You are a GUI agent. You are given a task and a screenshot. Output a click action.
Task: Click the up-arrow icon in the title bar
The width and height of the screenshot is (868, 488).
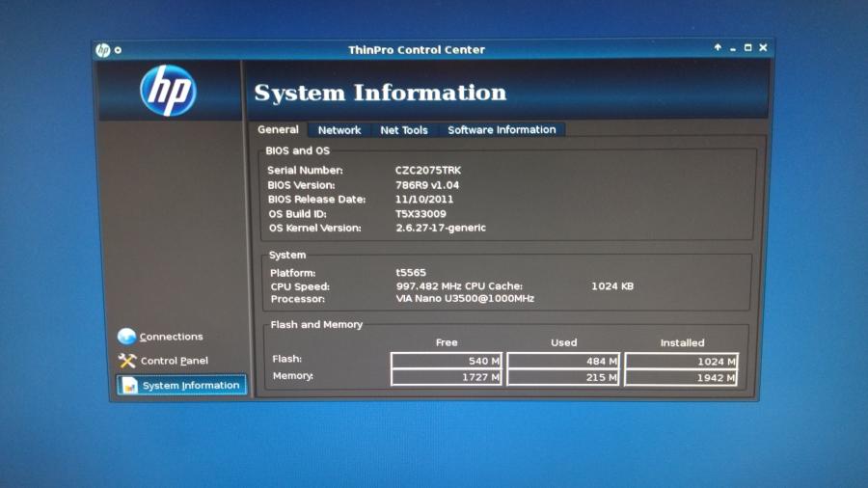[718, 47]
